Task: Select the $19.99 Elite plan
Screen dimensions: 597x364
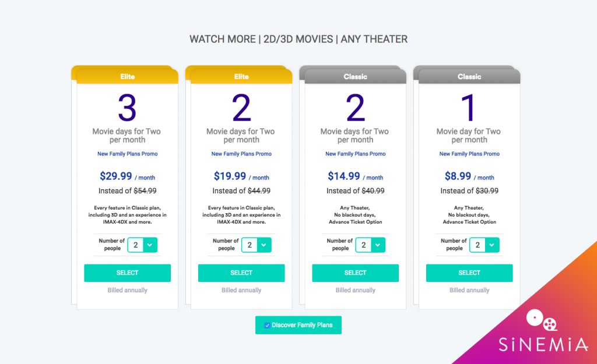Action: 241,273
